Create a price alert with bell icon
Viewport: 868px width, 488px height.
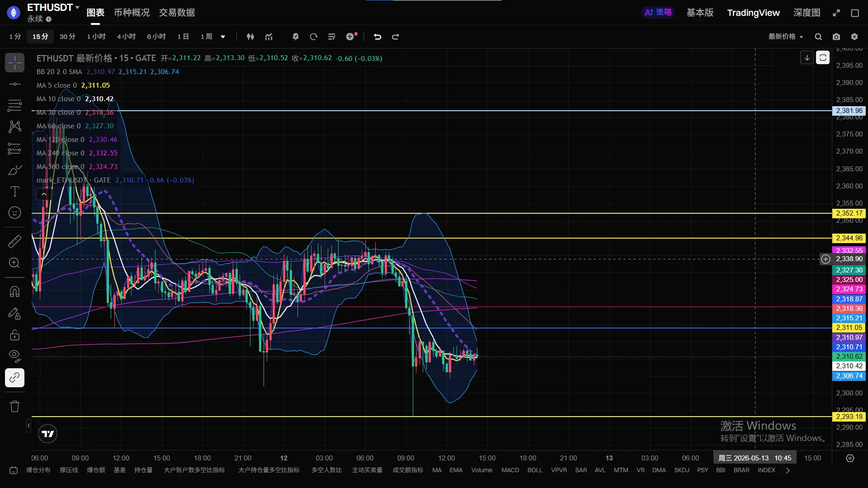(x=296, y=37)
